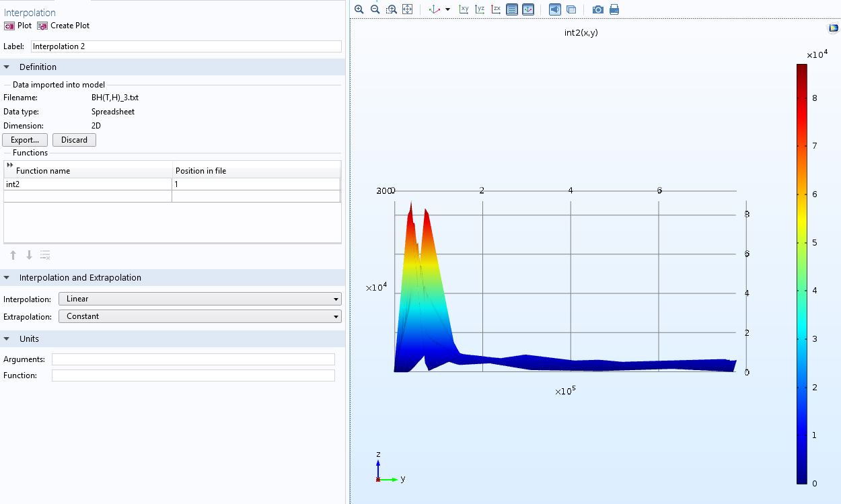Open the Extrapolation dropdown set to Constant
841x504 pixels.
tap(199, 316)
